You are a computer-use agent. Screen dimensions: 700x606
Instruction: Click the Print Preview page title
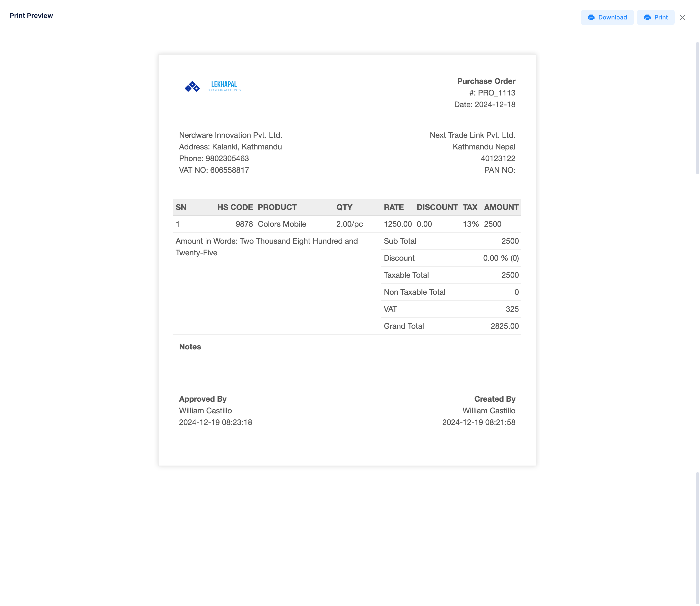pyautogui.click(x=31, y=15)
